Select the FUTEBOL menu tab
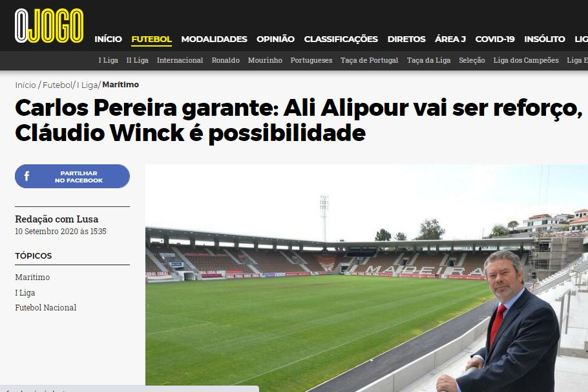Image resolution: width=588 pixels, height=392 pixels. point(151,39)
